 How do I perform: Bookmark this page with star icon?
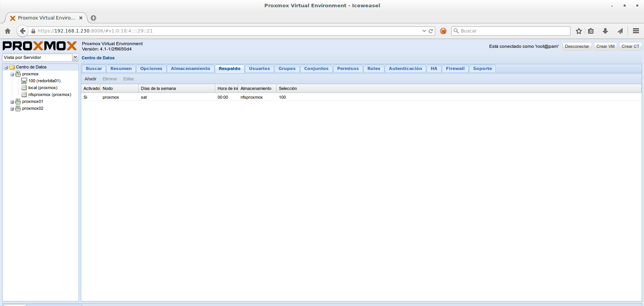point(578,31)
